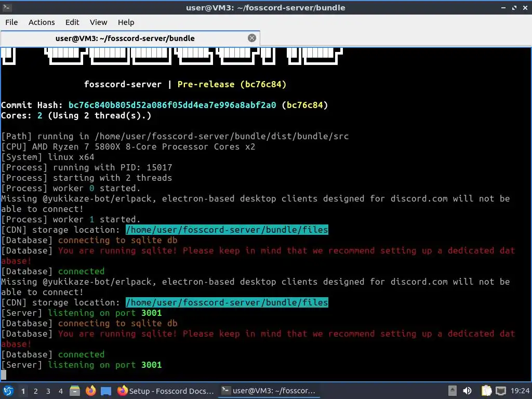Open the network connection tray icon
The width and height of the screenshot is (532, 399).
click(x=500, y=391)
